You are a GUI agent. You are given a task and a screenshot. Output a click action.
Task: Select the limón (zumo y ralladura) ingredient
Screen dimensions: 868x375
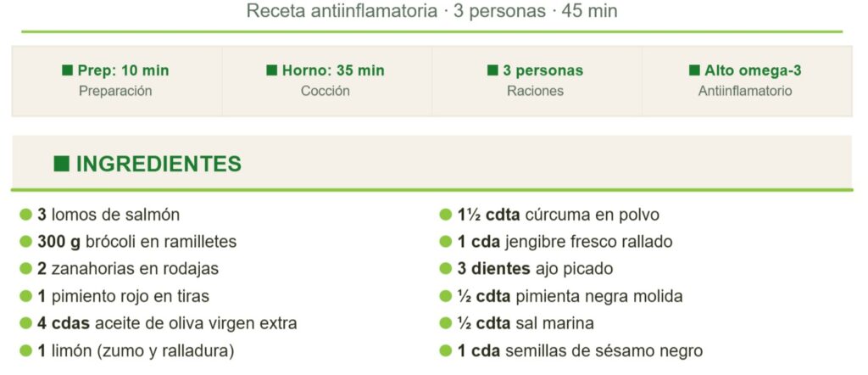click(136, 350)
